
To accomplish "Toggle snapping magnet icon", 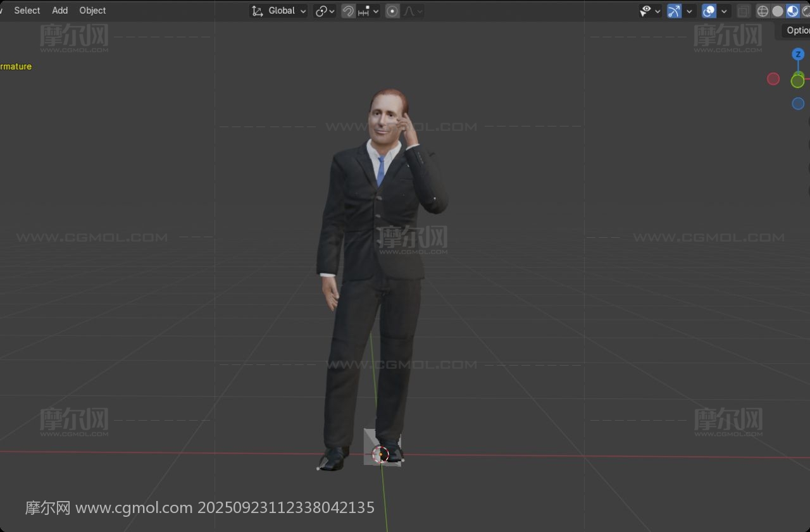I will [x=348, y=11].
